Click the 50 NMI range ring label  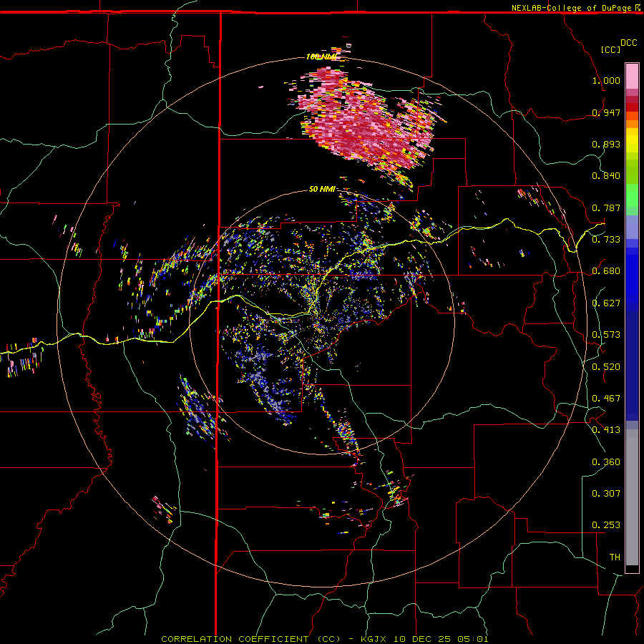tap(322, 189)
